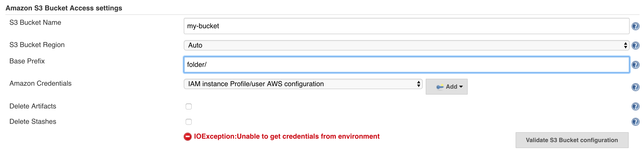Expand the Add credentials dropdown arrow
644x154 pixels.
[461, 87]
